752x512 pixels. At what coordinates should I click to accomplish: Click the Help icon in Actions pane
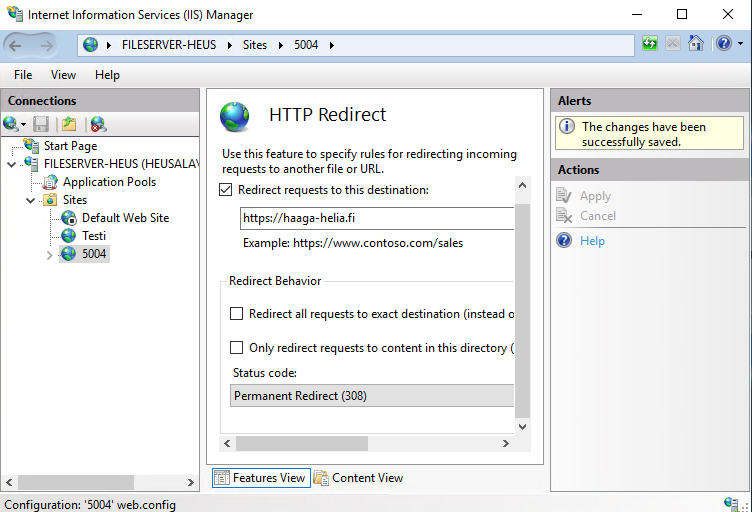564,240
